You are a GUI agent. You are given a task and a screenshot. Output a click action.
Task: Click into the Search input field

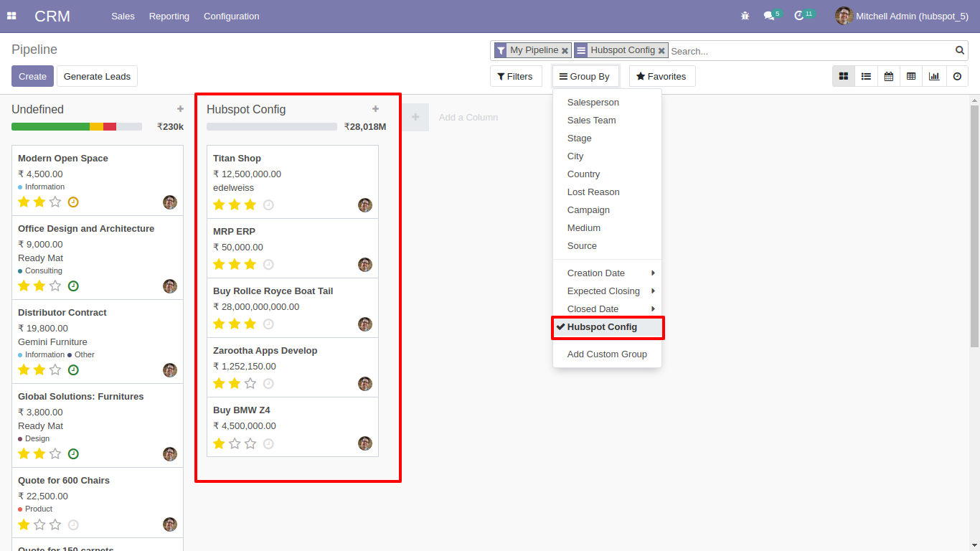pos(811,51)
